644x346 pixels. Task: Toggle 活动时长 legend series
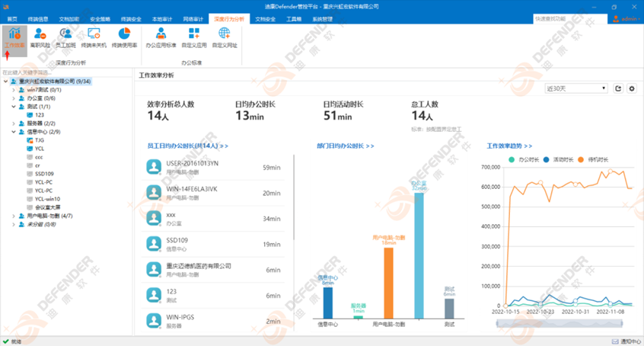[x=556, y=160]
